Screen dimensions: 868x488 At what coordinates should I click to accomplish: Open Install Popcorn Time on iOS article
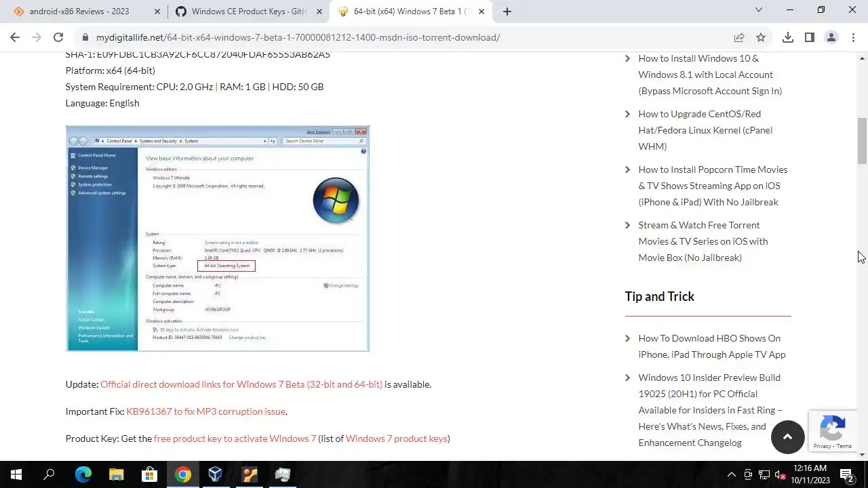pyautogui.click(x=713, y=186)
